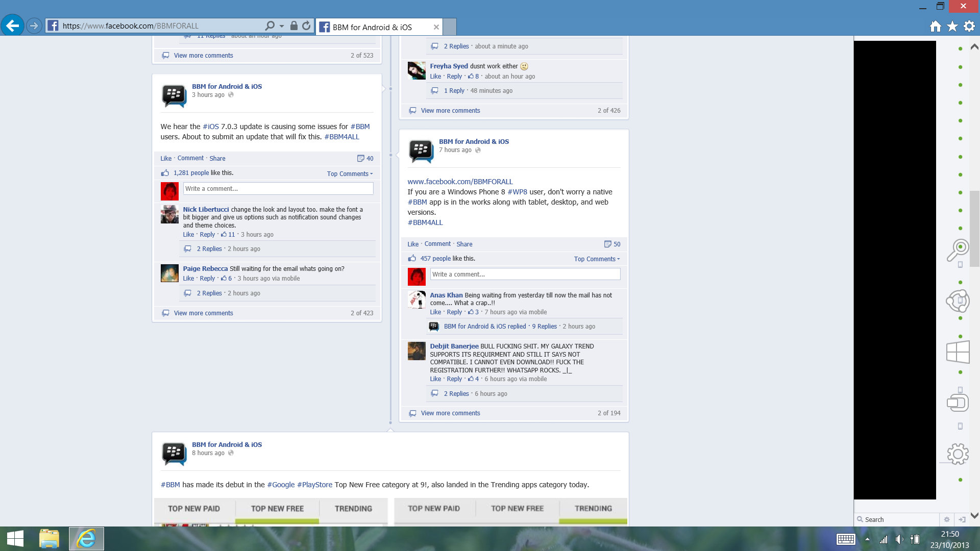Click the security lock icon in address bar
The image size is (980, 551).
[x=293, y=26]
